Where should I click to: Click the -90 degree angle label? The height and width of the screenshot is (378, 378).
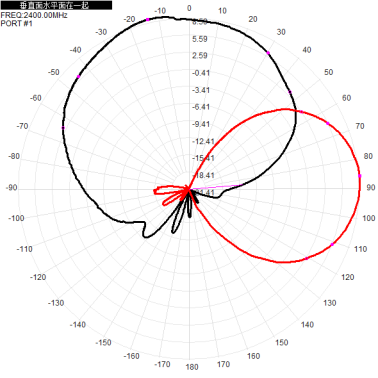pyautogui.click(x=11, y=188)
